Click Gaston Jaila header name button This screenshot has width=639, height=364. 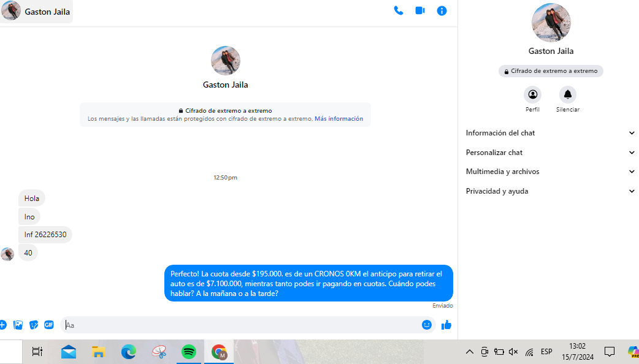coord(36,12)
